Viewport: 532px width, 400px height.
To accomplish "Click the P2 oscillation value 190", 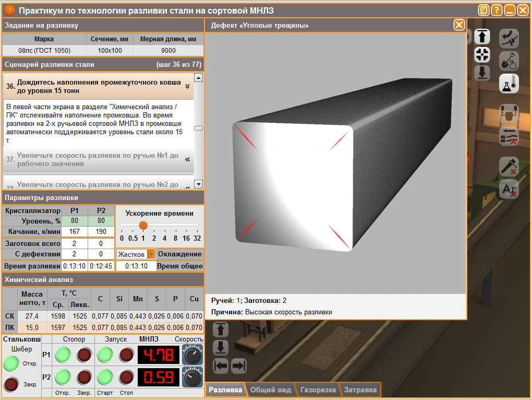I will point(101,231).
